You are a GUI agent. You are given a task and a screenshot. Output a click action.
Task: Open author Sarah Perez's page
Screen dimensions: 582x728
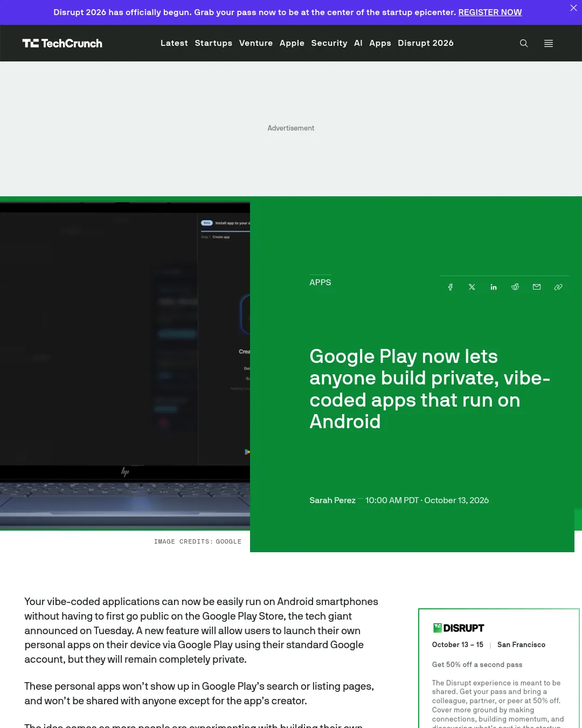pyautogui.click(x=332, y=500)
